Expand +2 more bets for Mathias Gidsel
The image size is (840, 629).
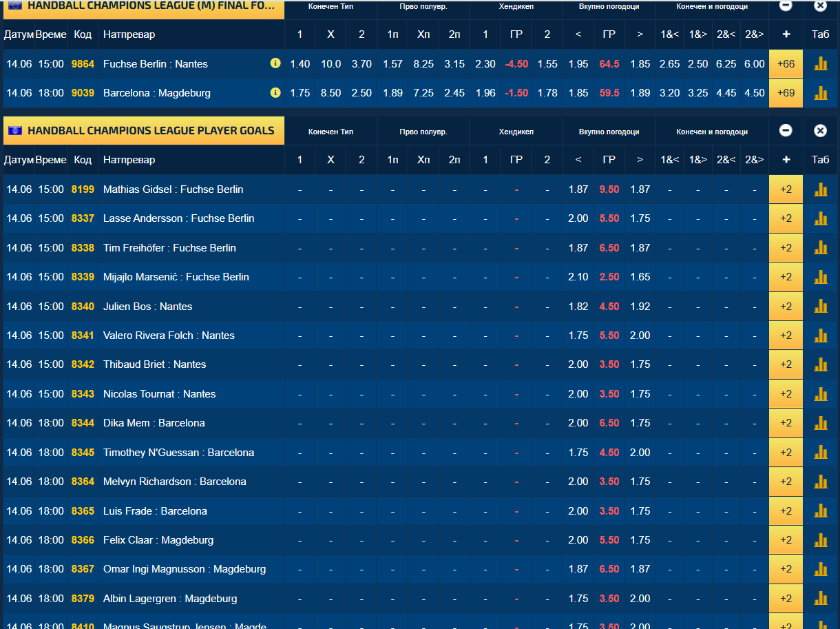(786, 189)
